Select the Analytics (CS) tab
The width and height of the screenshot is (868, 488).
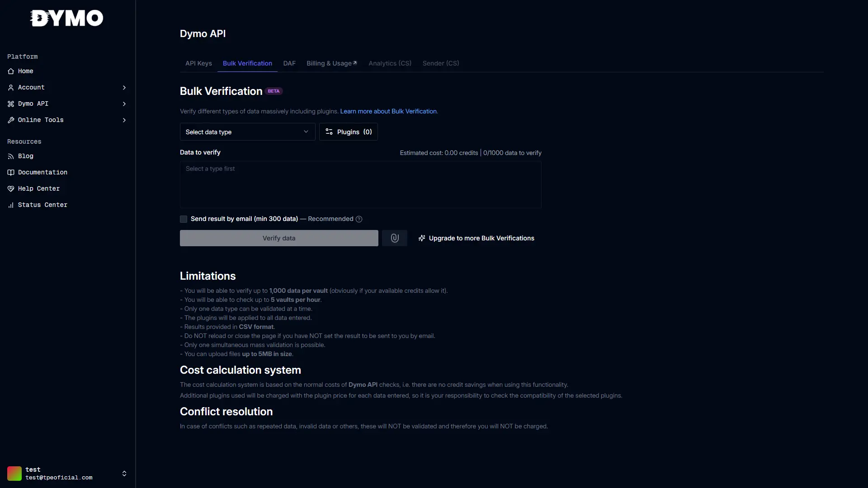tap(390, 63)
